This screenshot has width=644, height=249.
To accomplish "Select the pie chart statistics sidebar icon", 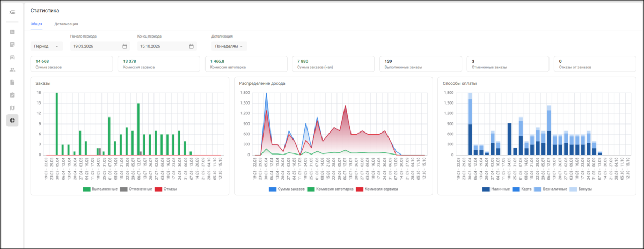I will coord(12,120).
